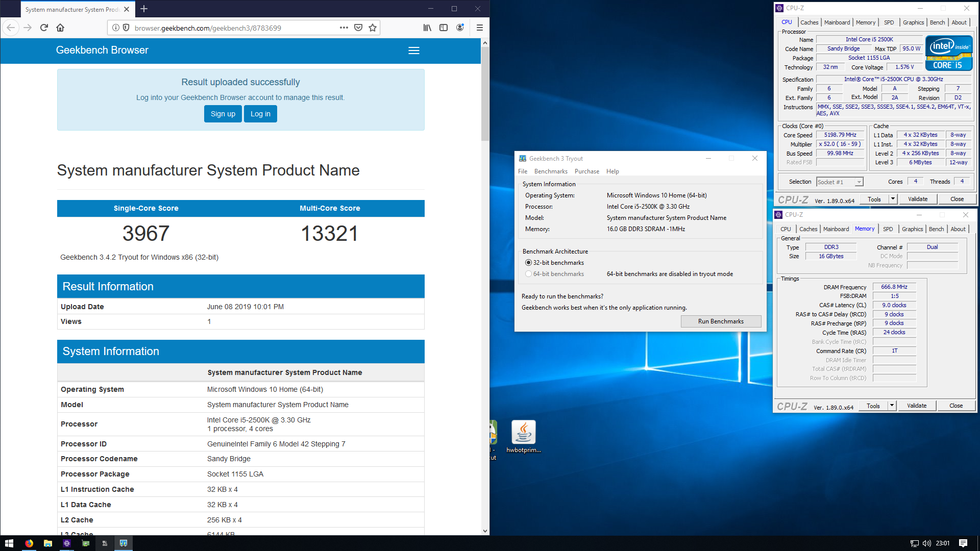Open Firefox application hamburger menu
This screenshot has height=551, width=980.
pos(479,28)
